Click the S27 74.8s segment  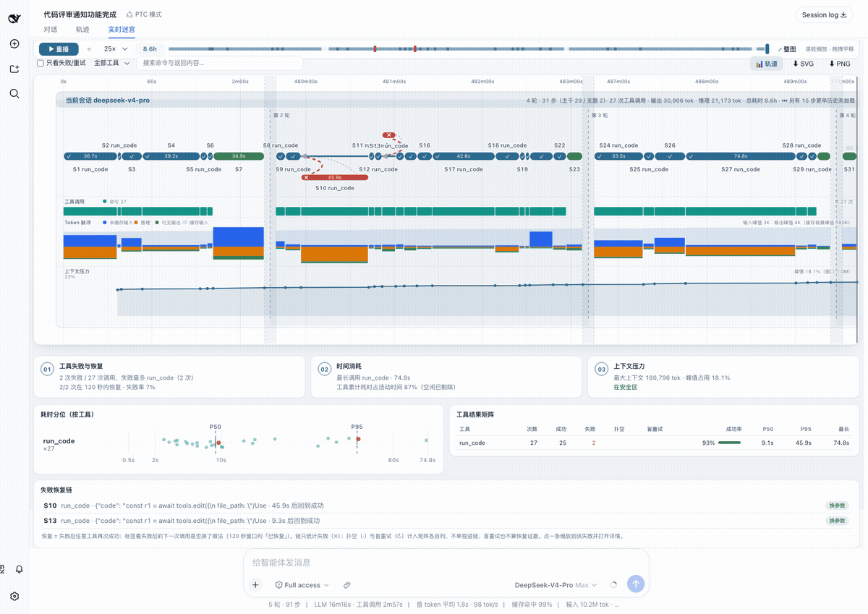[740, 155]
